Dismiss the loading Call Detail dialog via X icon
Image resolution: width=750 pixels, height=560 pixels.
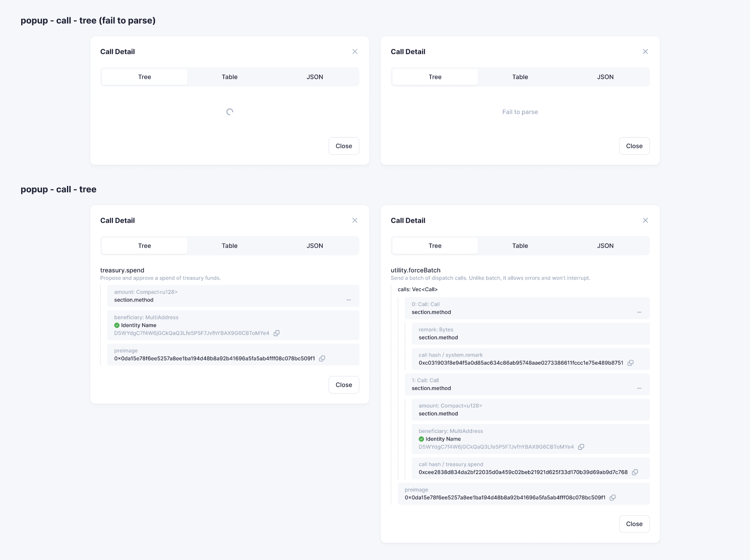pyautogui.click(x=355, y=51)
